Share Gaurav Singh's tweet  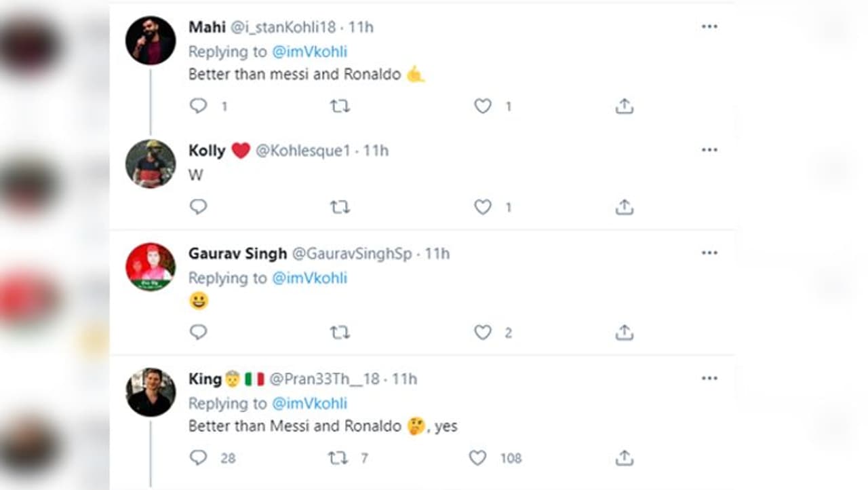624,332
